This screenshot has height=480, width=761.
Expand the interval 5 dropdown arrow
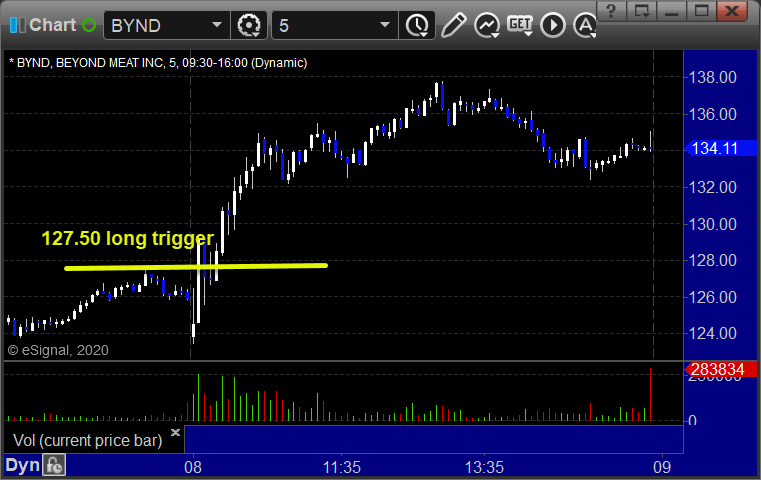(x=385, y=24)
